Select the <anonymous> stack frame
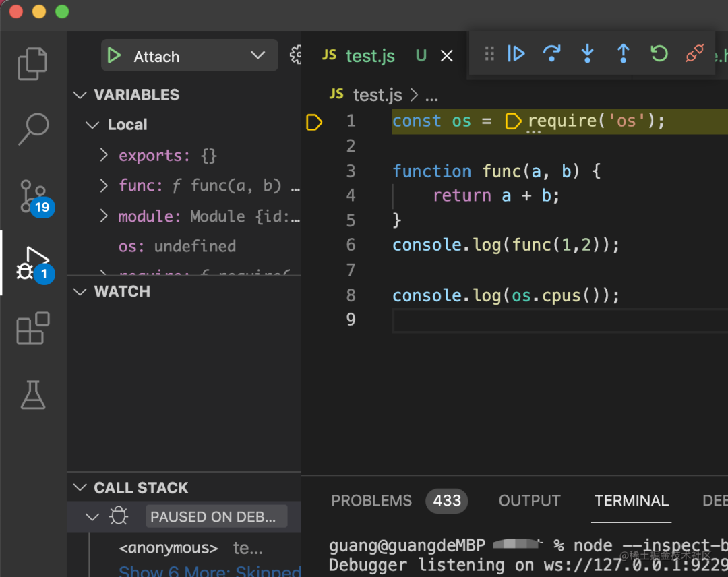Screen dimensions: 728x577 [169, 548]
